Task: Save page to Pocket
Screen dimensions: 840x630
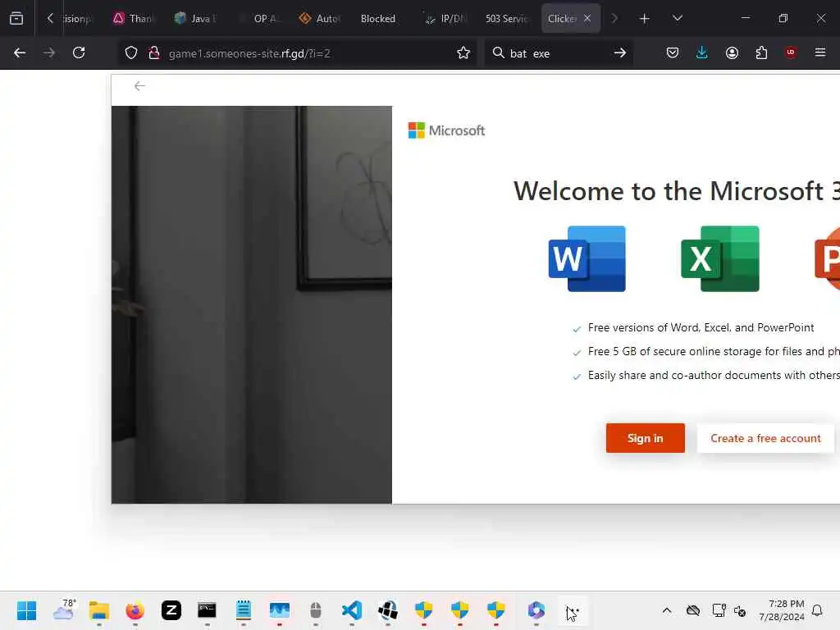Action: pos(673,52)
